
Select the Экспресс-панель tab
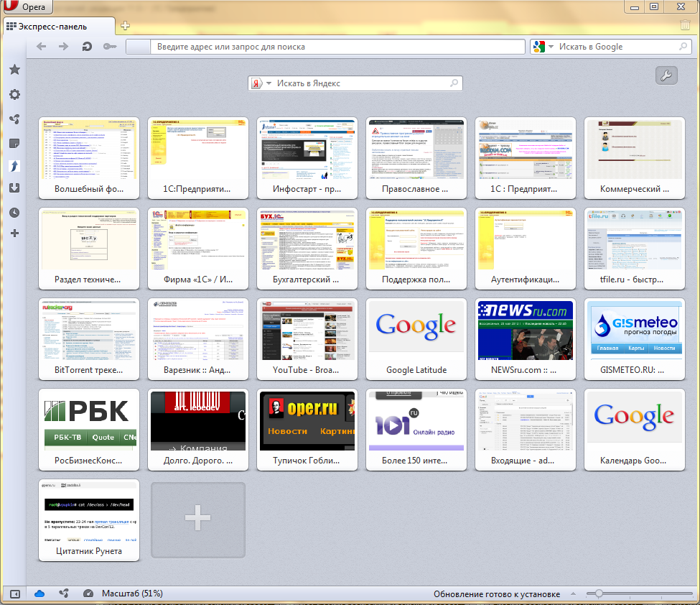coord(58,27)
